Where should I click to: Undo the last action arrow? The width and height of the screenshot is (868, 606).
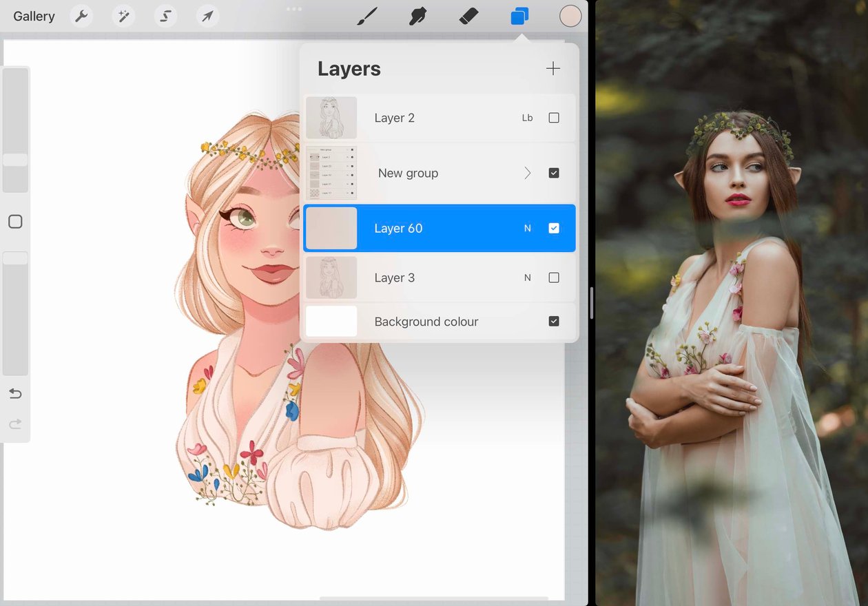pyautogui.click(x=15, y=393)
